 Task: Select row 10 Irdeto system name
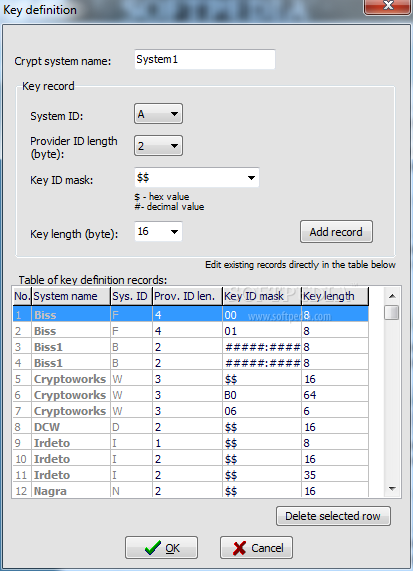(x=71, y=459)
